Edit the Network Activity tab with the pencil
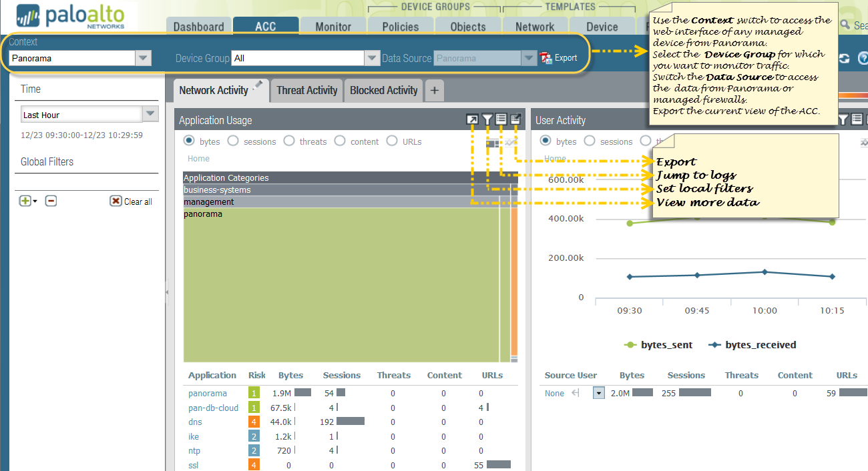Viewport: 868px width, 471px height. pos(258,86)
